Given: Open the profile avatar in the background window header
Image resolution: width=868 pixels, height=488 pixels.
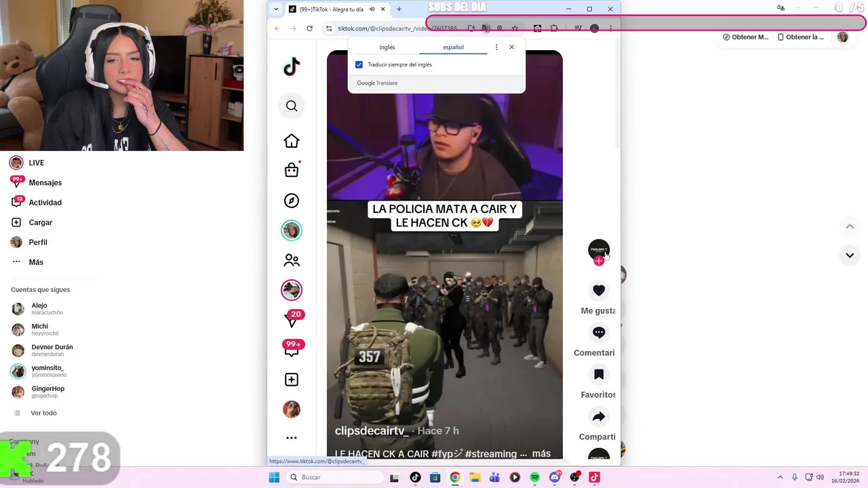Looking at the screenshot, I should 843,37.
